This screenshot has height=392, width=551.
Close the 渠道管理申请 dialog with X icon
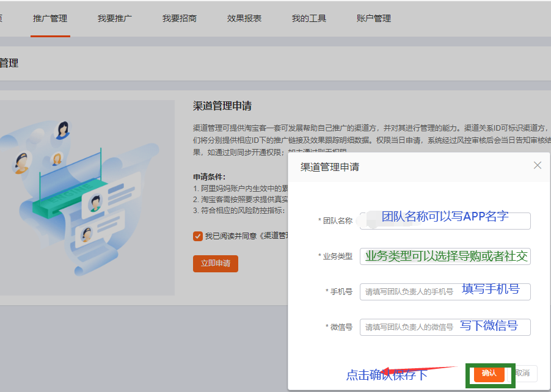coord(538,165)
